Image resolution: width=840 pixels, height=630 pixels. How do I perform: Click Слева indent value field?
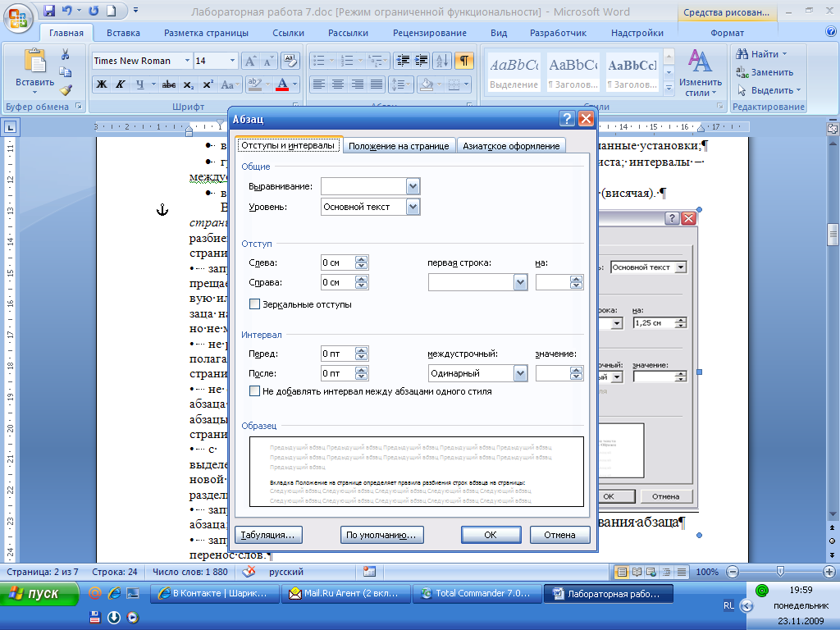click(x=337, y=262)
